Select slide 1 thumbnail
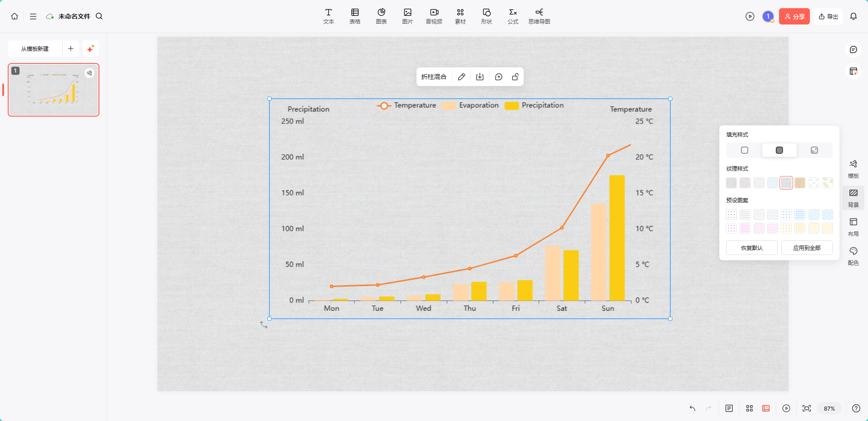Screen dimensions: 868x421 pyautogui.click(x=54, y=90)
